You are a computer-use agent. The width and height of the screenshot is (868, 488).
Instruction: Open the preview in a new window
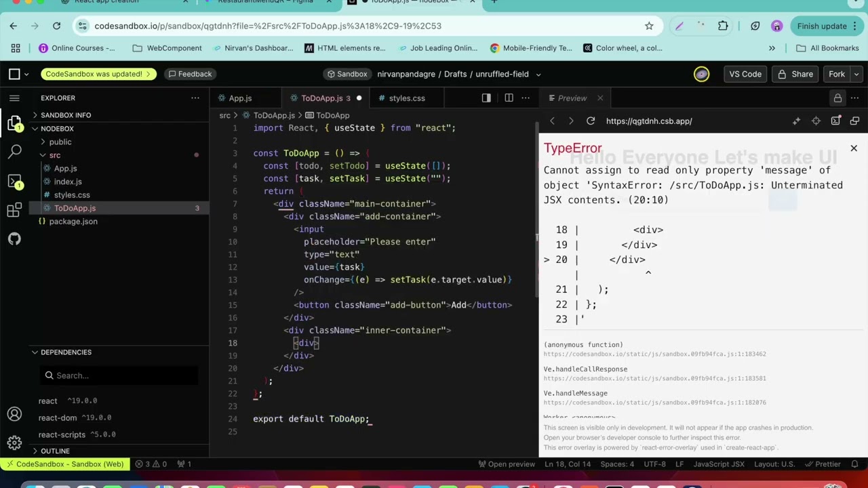pyautogui.click(x=854, y=121)
